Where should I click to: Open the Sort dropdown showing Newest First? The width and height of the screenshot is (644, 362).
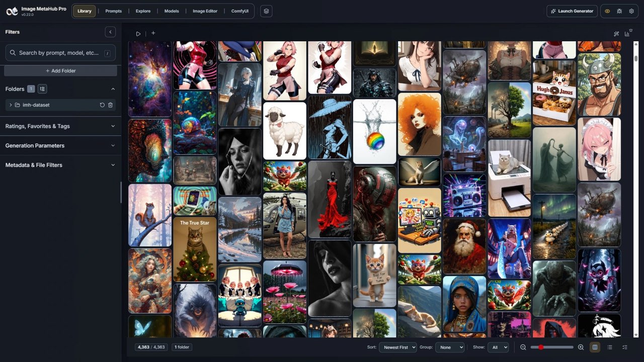[398, 347]
